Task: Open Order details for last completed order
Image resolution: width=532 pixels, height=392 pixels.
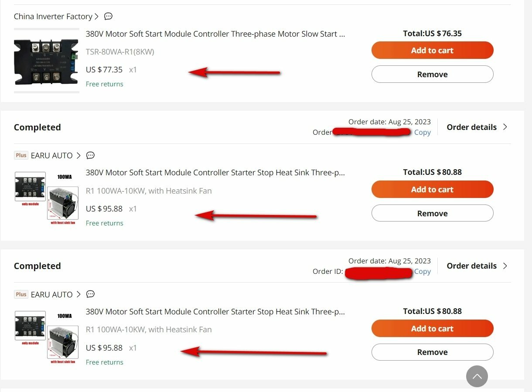Action: [477, 266]
